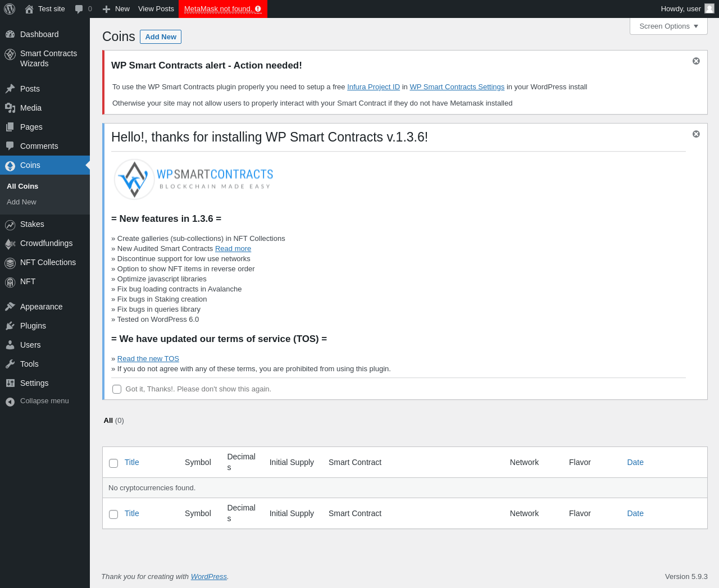Viewport: 719px width, 588px height.
Task: Open Crowdfundings in sidebar
Action: [45, 243]
